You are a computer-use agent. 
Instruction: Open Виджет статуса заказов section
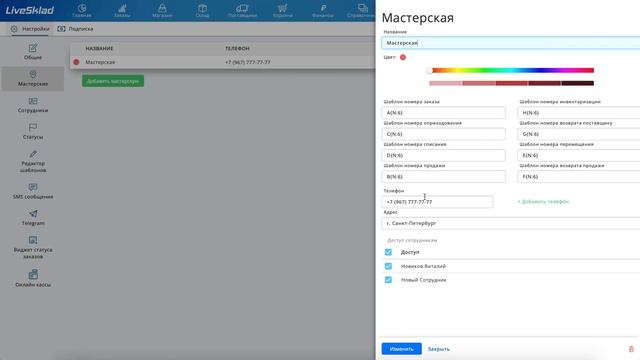[x=33, y=247]
